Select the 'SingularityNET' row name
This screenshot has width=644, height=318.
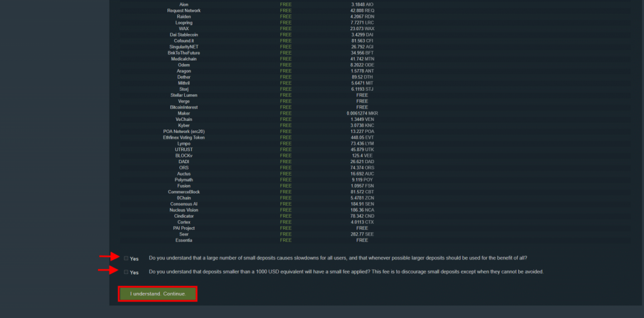(x=184, y=47)
